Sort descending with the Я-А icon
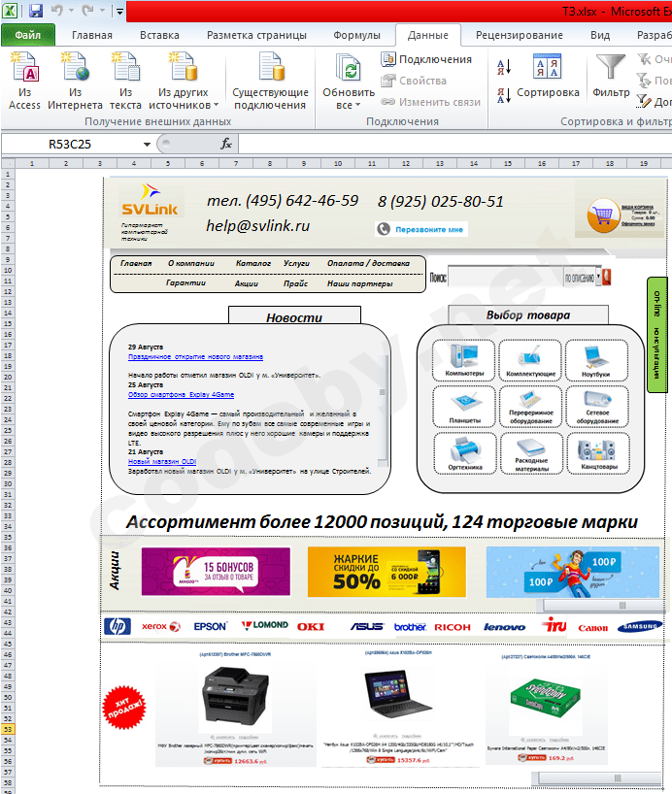Viewport: 672px width, 794px height. tap(504, 95)
